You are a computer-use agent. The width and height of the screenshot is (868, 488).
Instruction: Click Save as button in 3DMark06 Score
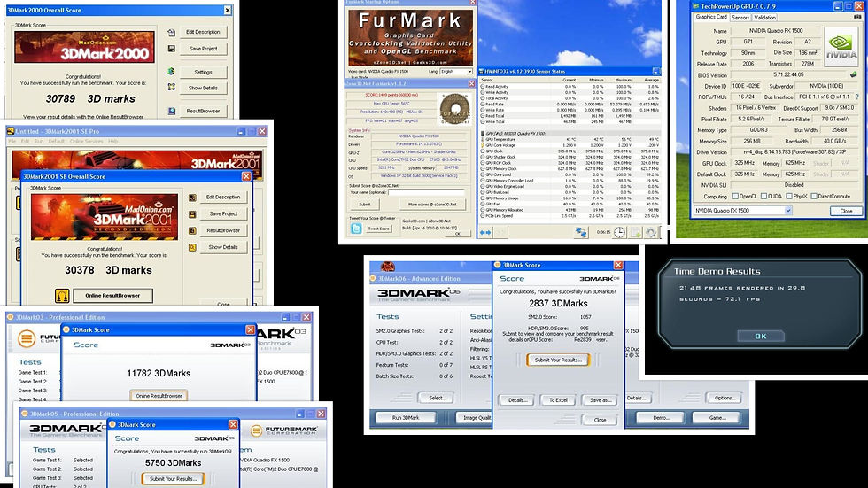click(601, 400)
